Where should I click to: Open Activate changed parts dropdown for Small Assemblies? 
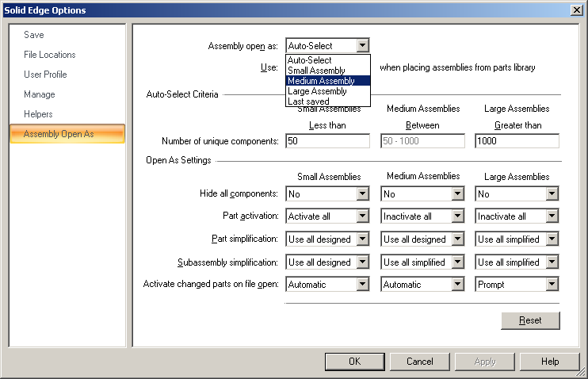(327, 285)
